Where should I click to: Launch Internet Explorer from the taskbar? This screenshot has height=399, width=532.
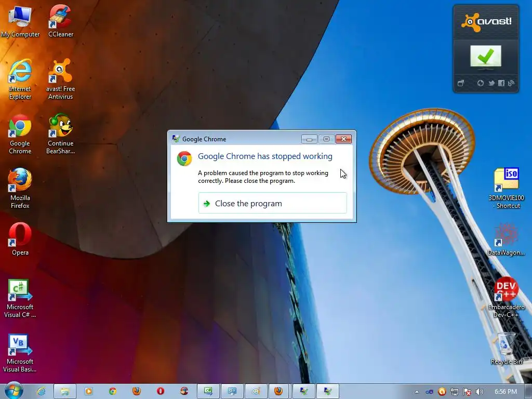point(42,391)
